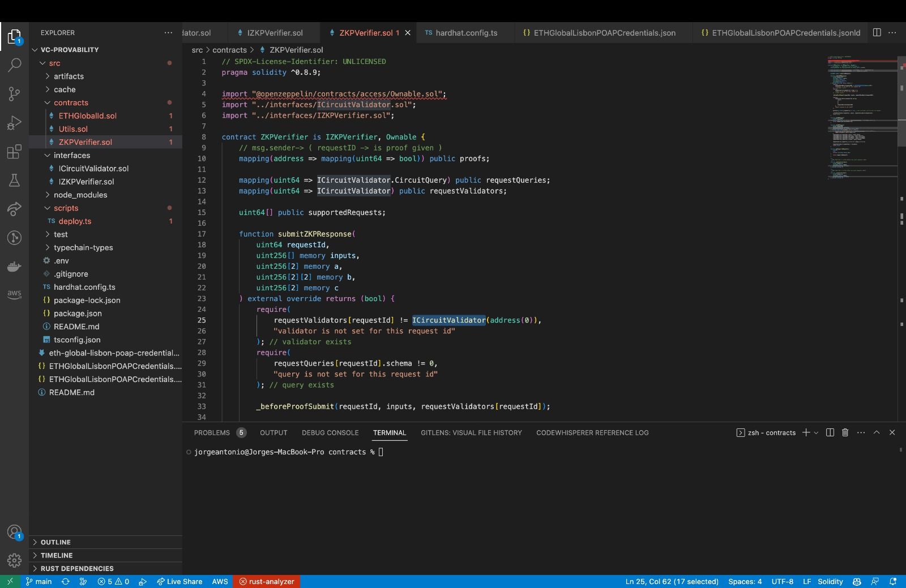Collapse the scripts folder

[x=106, y=208]
